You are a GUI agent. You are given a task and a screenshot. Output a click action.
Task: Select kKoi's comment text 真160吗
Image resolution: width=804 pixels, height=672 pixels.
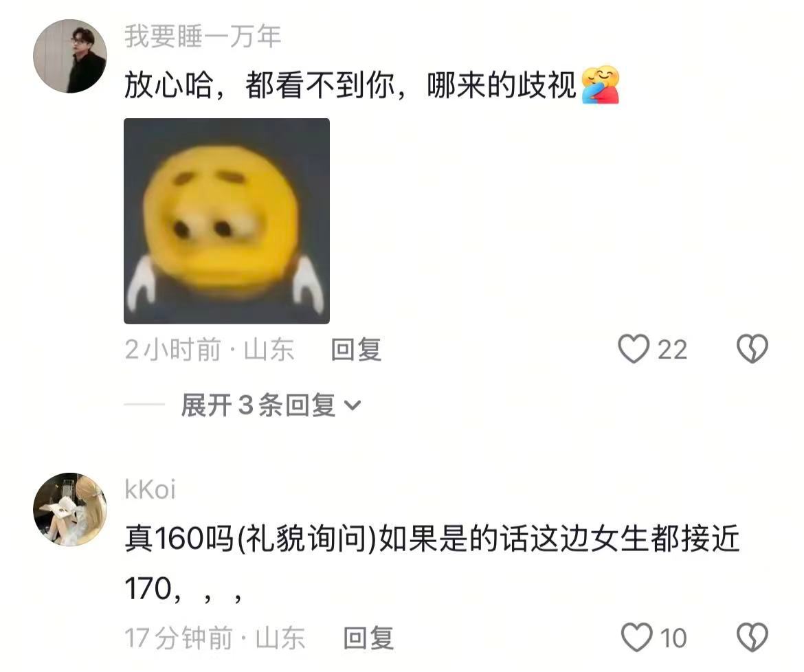pyautogui.click(x=179, y=539)
